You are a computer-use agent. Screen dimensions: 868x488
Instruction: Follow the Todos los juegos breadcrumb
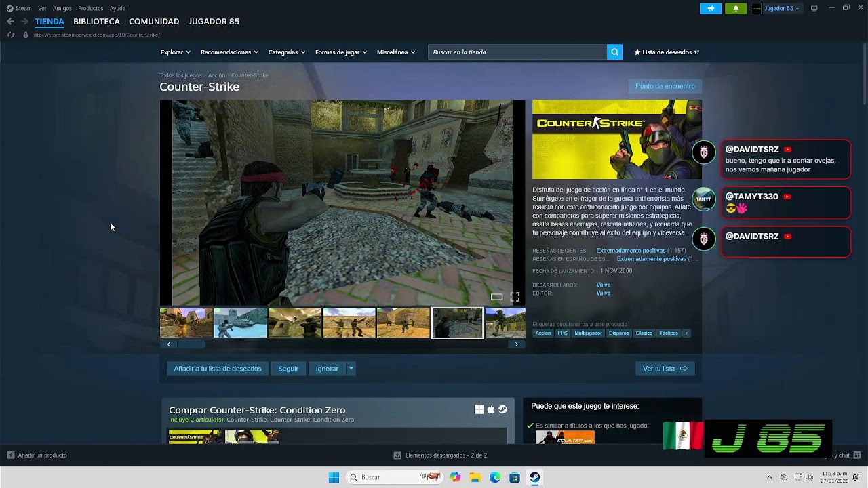click(x=180, y=75)
